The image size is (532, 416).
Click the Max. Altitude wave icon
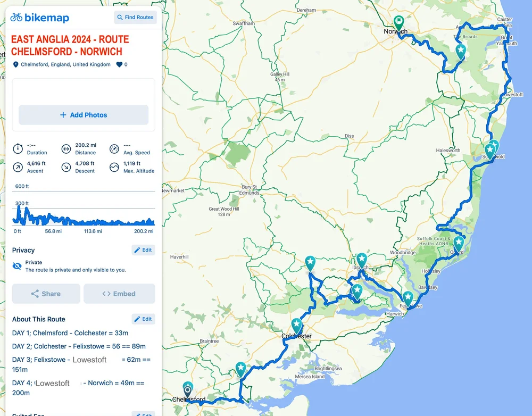coord(114,167)
